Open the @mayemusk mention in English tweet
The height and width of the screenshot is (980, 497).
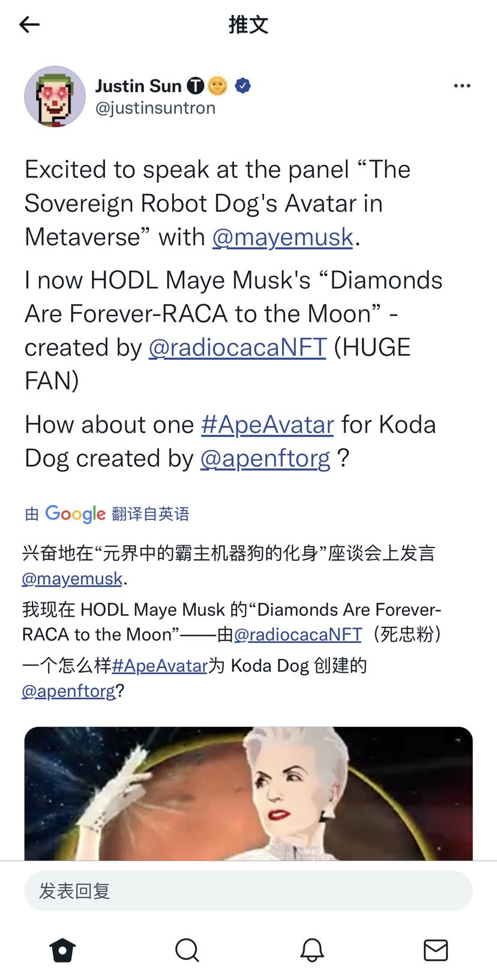tap(283, 237)
